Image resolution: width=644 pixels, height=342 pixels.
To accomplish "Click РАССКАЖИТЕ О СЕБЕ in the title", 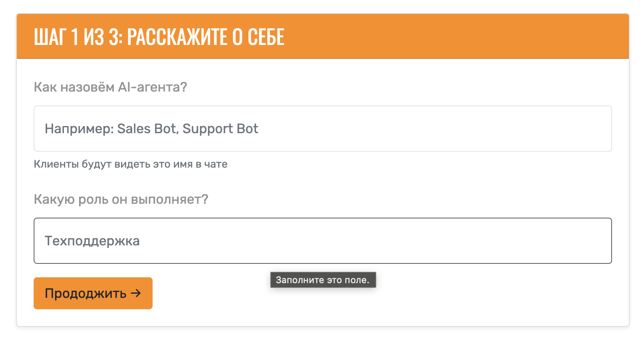I will click(206, 37).
